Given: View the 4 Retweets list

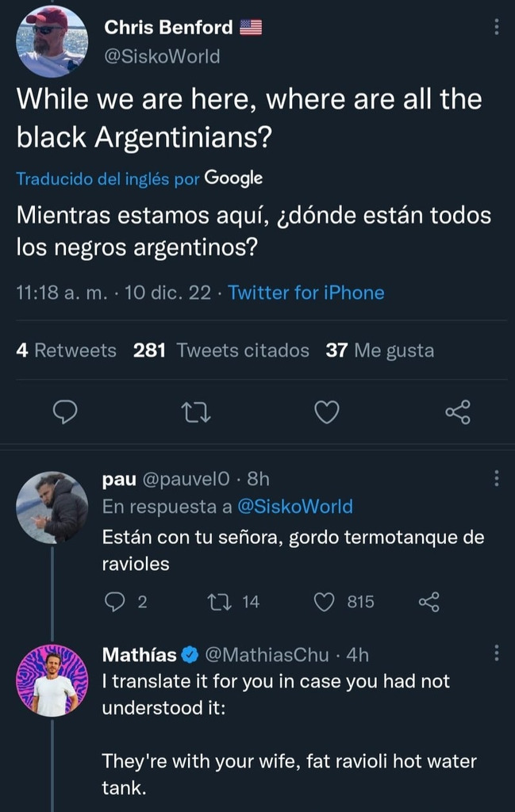Looking at the screenshot, I should pyautogui.click(x=67, y=350).
